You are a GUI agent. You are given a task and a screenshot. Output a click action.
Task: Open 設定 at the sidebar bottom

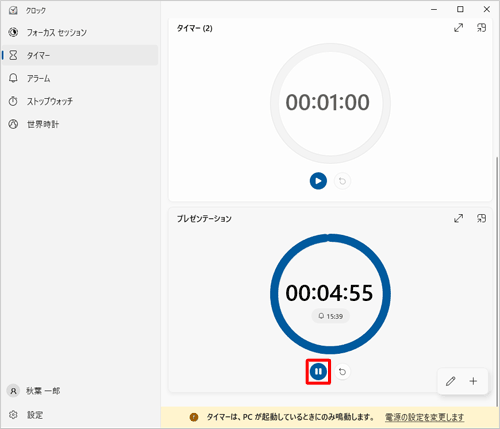pyautogui.click(x=80, y=415)
